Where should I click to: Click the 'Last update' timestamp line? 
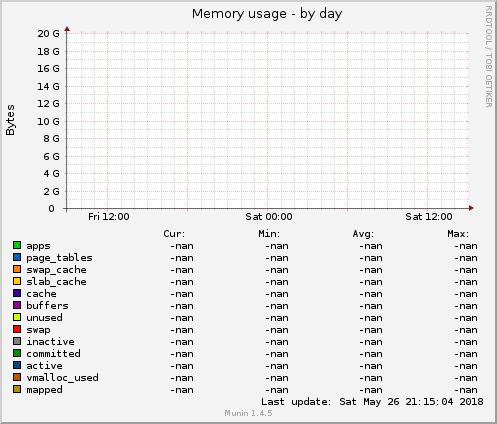(372, 402)
